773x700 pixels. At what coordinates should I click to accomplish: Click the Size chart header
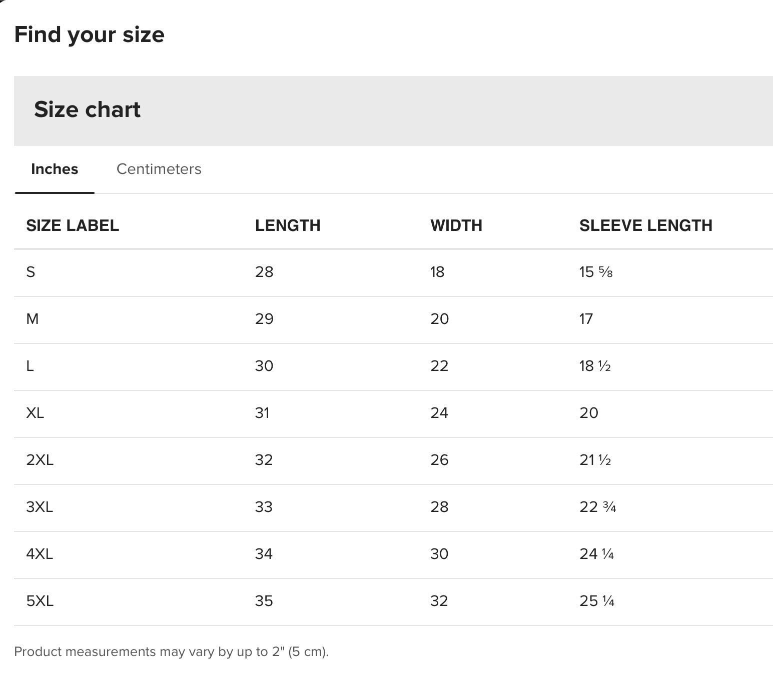[87, 109]
